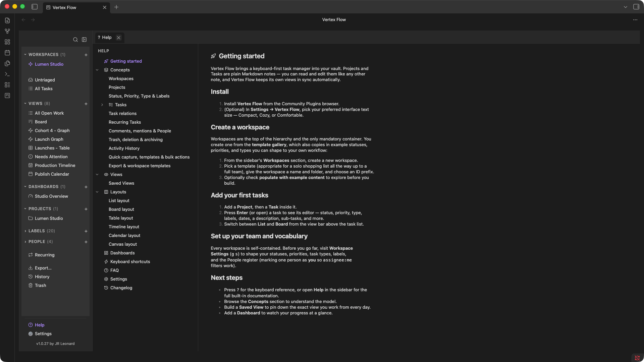Open Trash in the sidebar

coord(37,286)
